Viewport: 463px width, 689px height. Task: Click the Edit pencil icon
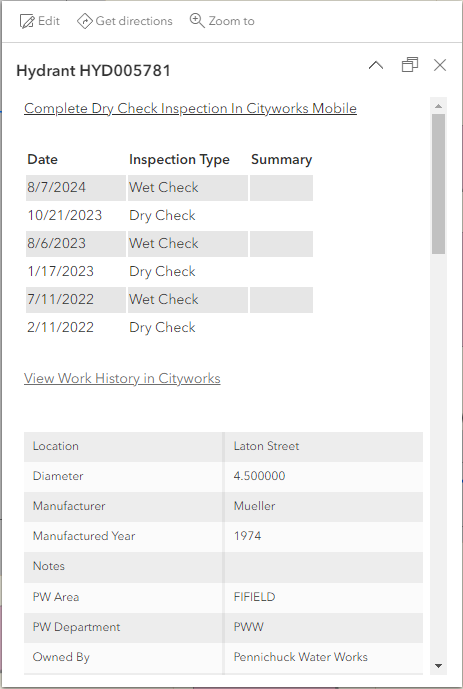coord(27,21)
